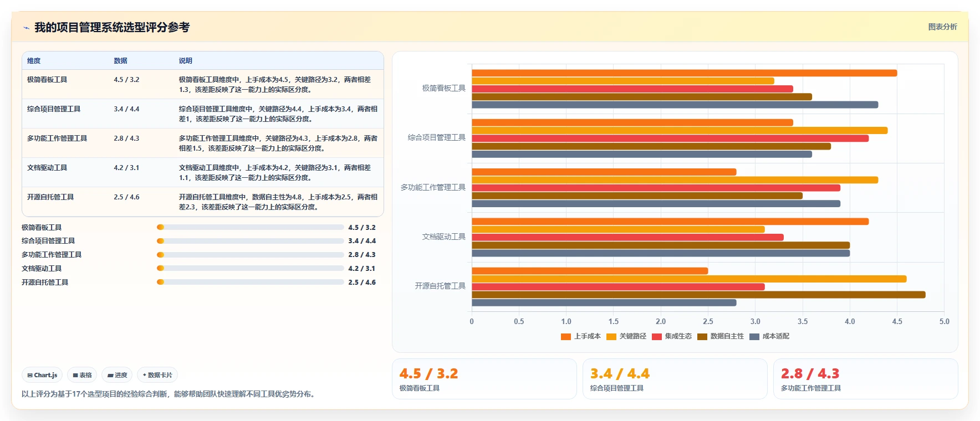Image resolution: width=980 pixels, height=421 pixels.
Task: Click the 开源自托管工具 description cell
Action: click(278, 202)
